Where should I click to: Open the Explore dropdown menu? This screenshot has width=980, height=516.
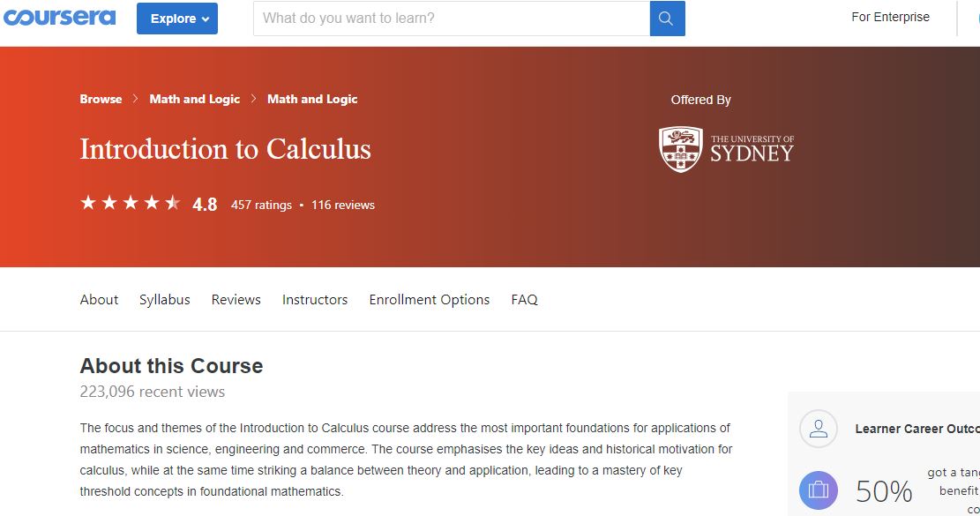(x=176, y=19)
